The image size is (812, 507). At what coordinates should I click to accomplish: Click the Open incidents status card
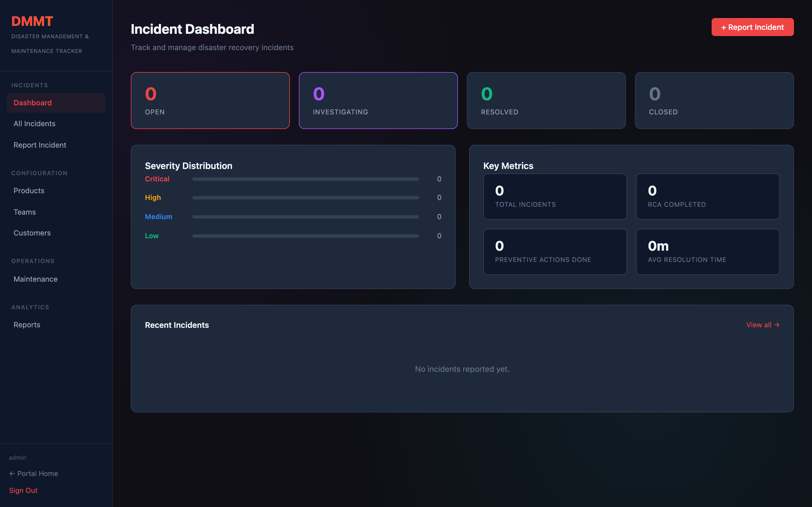click(x=210, y=100)
